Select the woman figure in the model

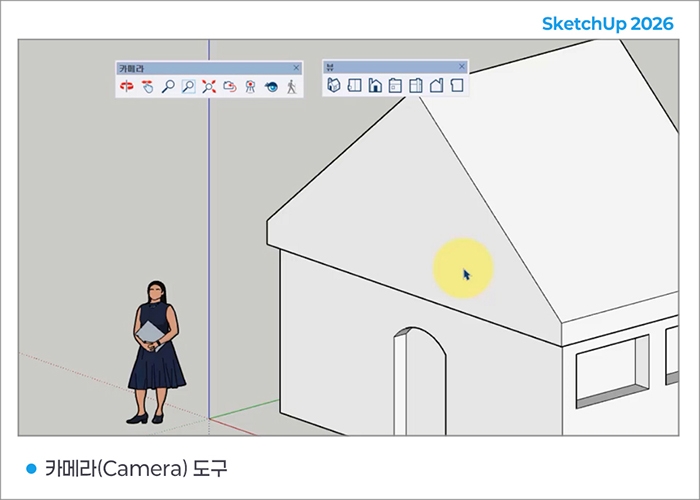156,353
